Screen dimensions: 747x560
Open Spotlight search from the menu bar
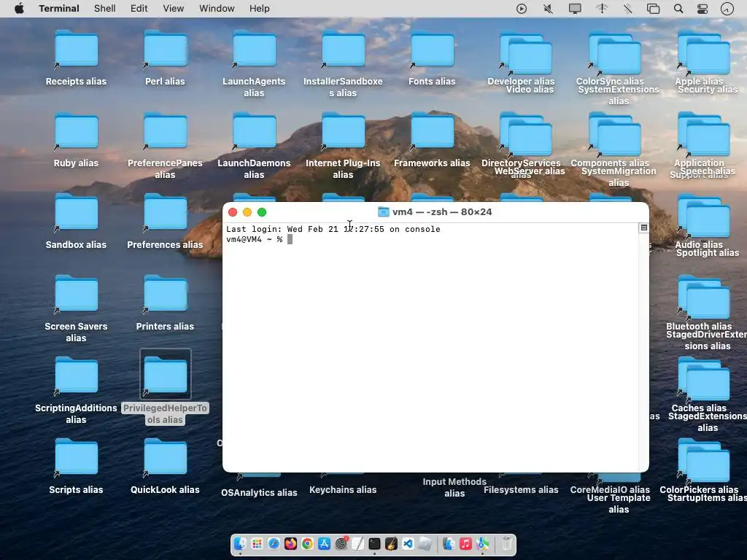coord(678,9)
